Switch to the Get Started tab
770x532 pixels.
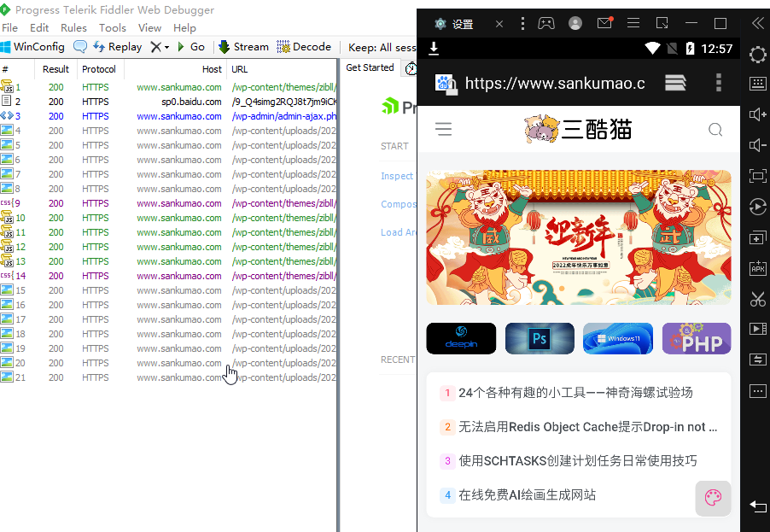coord(370,67)
